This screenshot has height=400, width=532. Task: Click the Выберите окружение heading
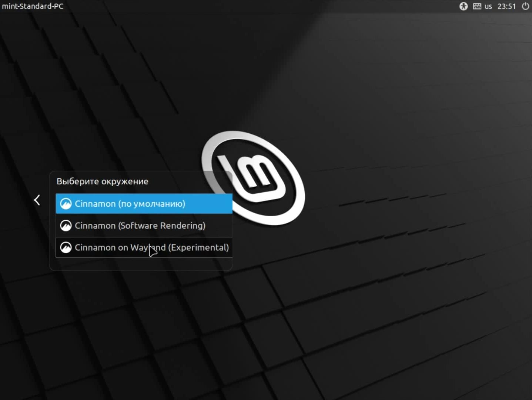pyautogui.click(x=103, y=181)
